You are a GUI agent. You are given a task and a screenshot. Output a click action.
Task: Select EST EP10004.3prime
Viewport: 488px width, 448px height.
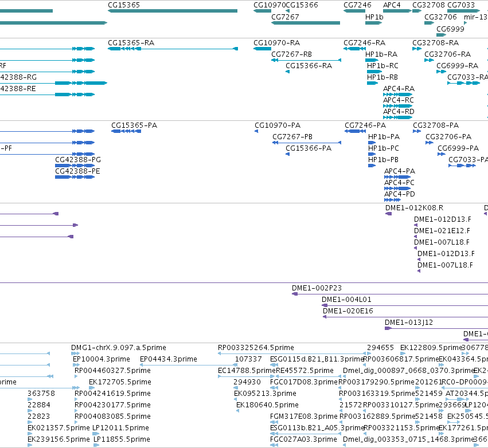[x=76, y=365]
